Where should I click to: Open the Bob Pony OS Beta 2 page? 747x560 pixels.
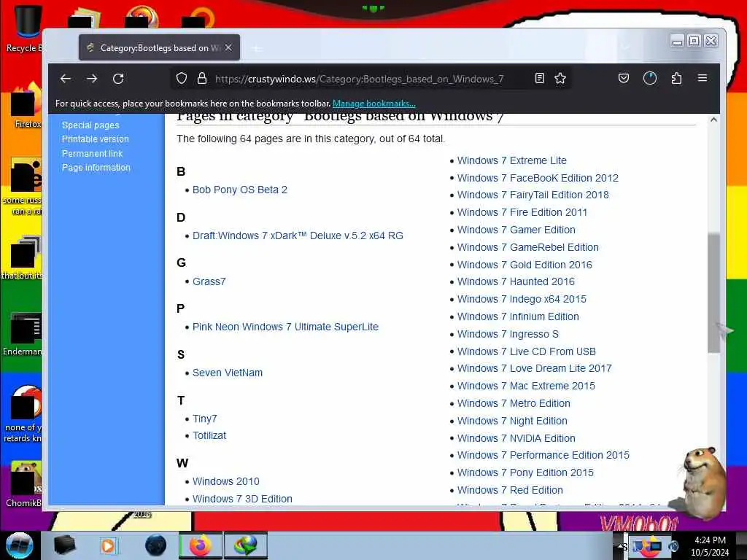[x=239, y=190]
